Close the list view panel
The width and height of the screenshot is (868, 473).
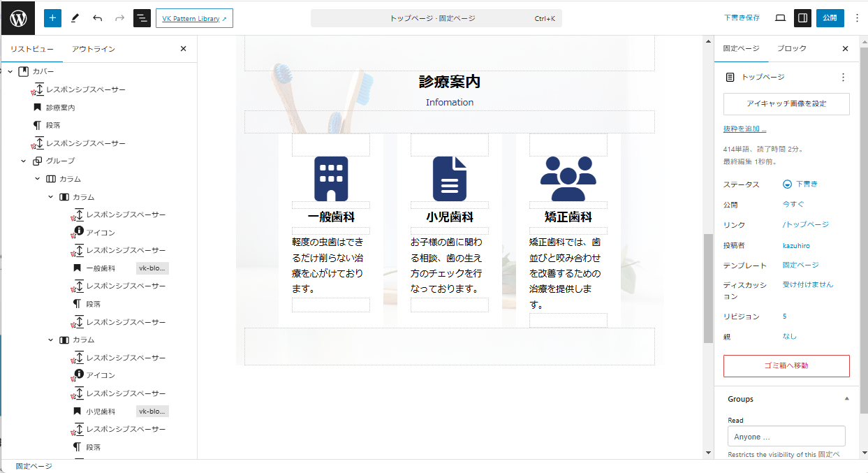(184, 49)
